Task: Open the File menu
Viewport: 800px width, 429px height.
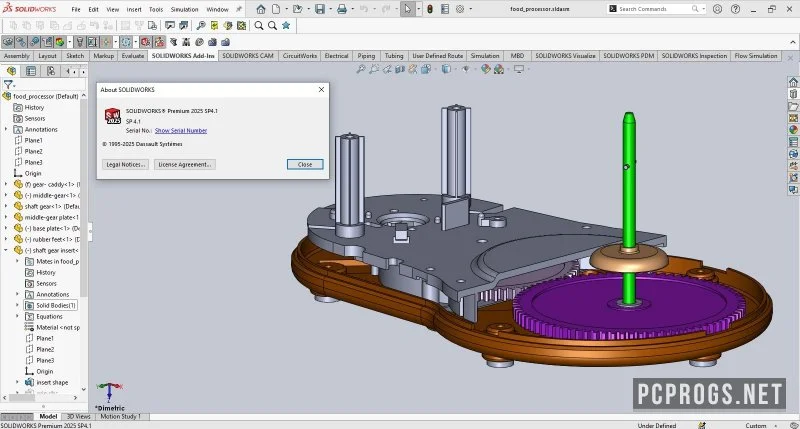Action: click(x=76, y=9)
